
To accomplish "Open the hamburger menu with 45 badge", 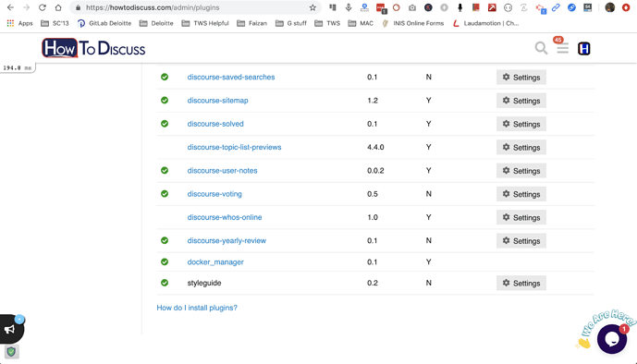I will (562, 48).
